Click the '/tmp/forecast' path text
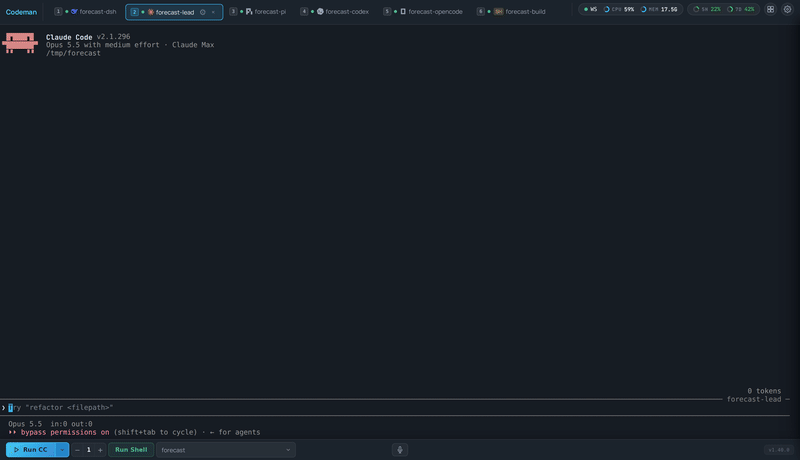The image size is (800, 460). pyautogui.click(x=73, y=53)
